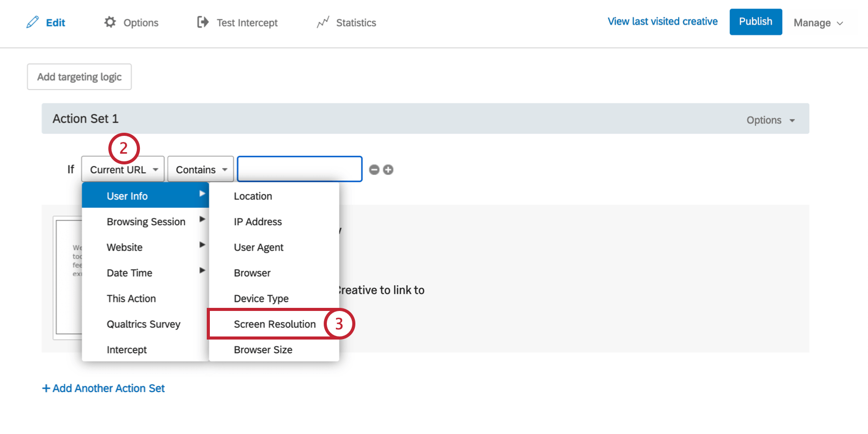868x434 pixels.
Task: Add condition with the plus icon
Action: 388,170
